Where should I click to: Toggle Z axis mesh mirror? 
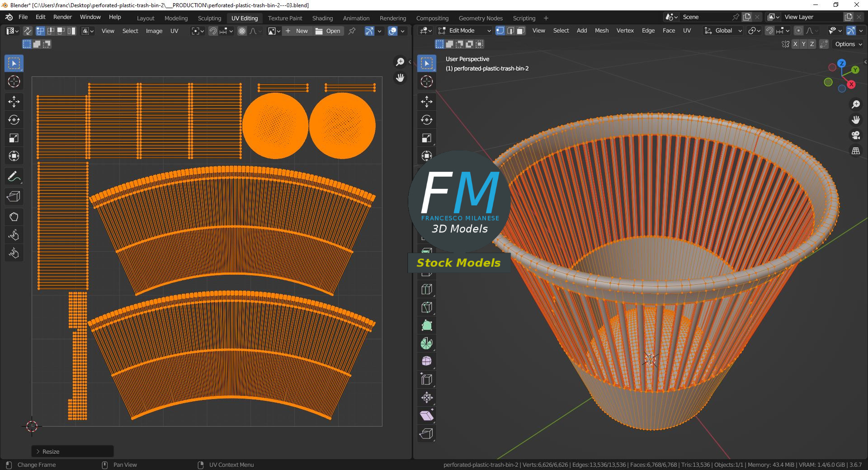point(812,44)
